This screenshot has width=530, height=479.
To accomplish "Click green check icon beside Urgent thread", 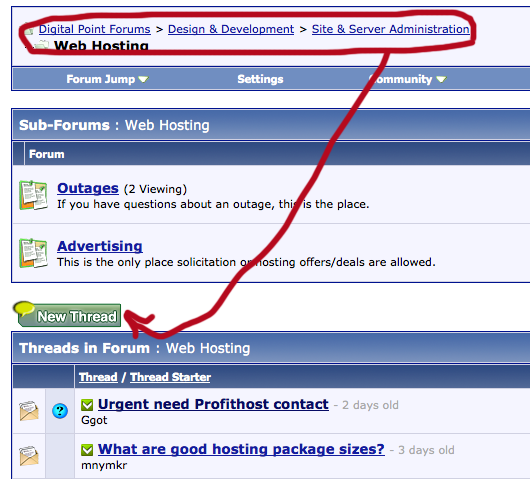I will pos(87,405).
